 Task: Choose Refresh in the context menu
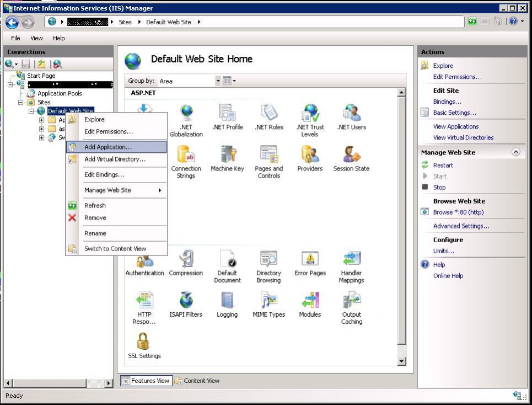pos(116,206)
